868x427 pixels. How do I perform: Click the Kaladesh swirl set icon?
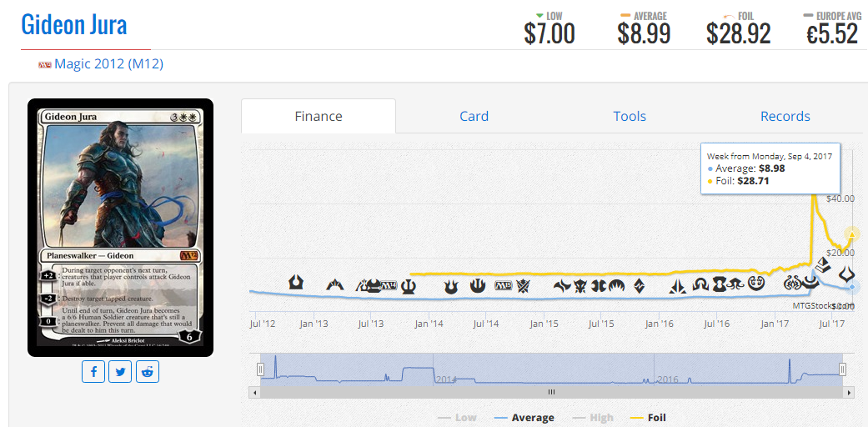tap(755, 284)
